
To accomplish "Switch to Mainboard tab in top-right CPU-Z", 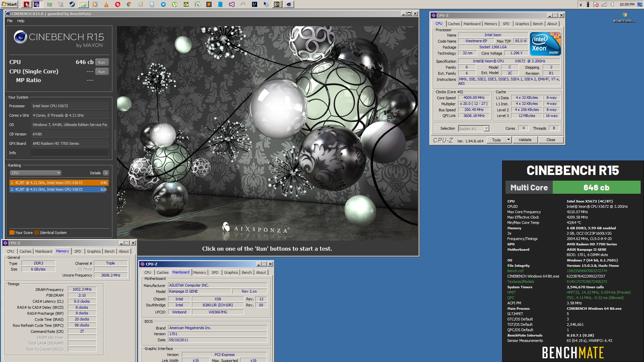I will tap(472, 24).
